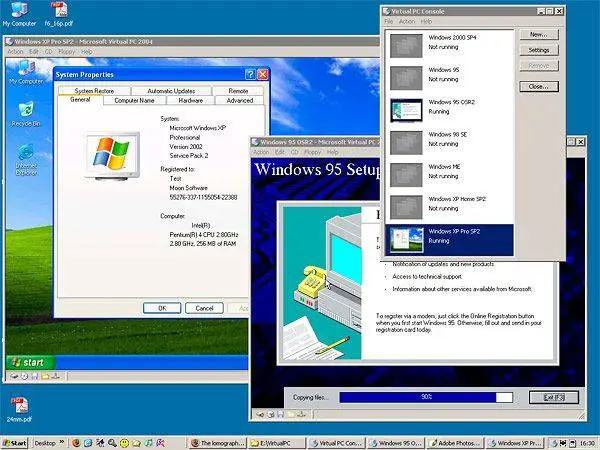Screen dimensions: 600x450
Task: Switch to Adobe Photos... taskbar button
Action: (455, 443)
